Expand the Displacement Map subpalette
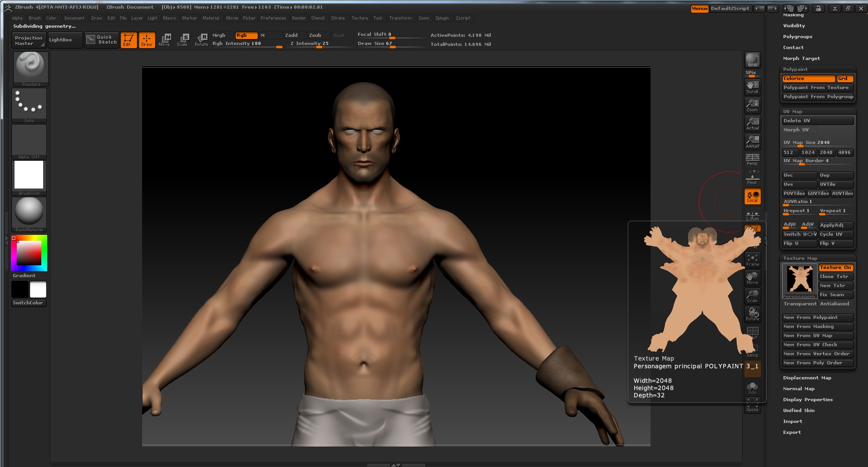Image resolution: width=868 pixels, height=467 pixels. point(807,378)
